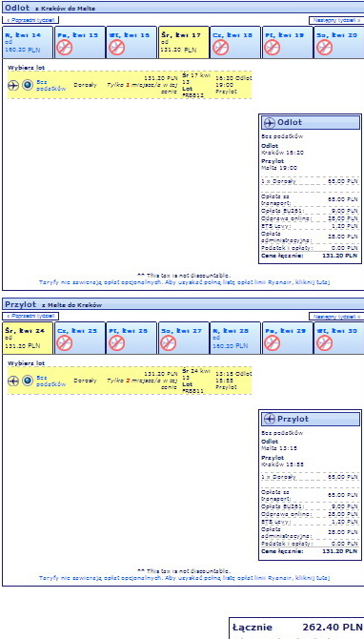Go to Następny tydzień in the Przylot section
This screenshot has width=364, height=639.
(x=336, y=316)
